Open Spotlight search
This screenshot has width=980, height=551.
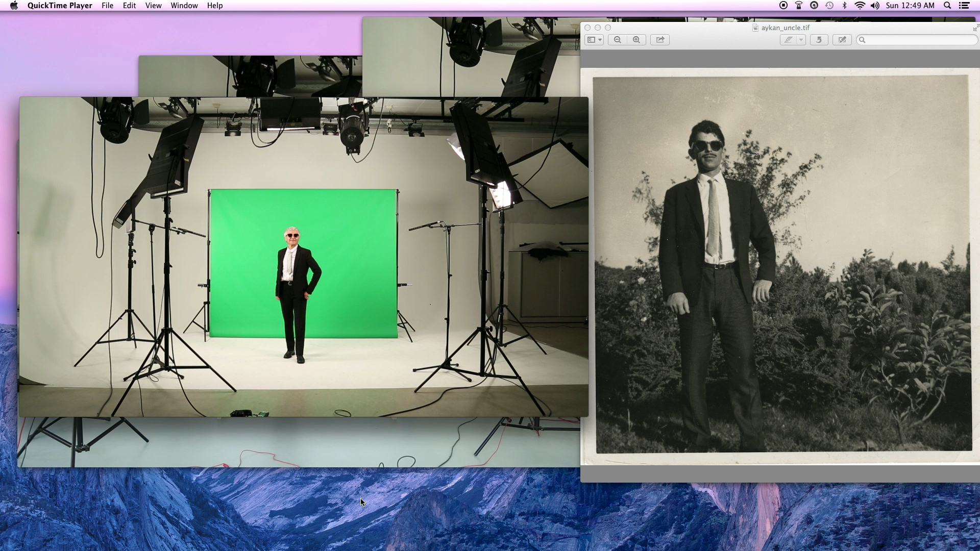tap(947, 6)
